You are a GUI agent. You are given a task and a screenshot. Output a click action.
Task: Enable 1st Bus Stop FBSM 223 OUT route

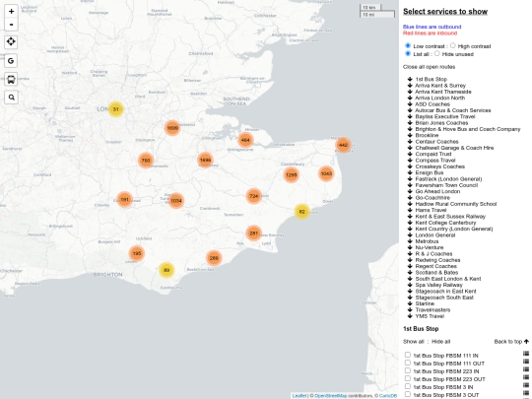(408, 378)
